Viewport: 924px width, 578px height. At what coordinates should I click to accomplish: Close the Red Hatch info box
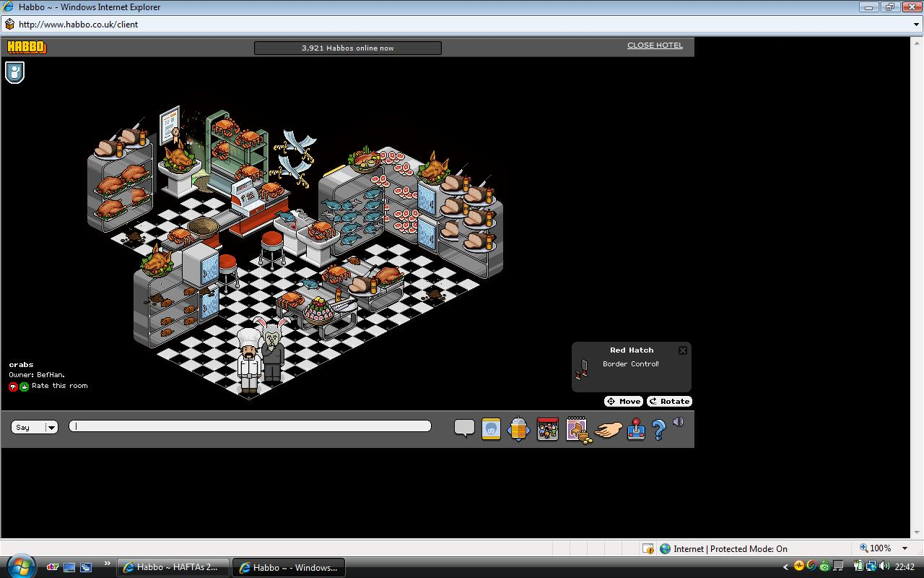(x=683, y=350)
